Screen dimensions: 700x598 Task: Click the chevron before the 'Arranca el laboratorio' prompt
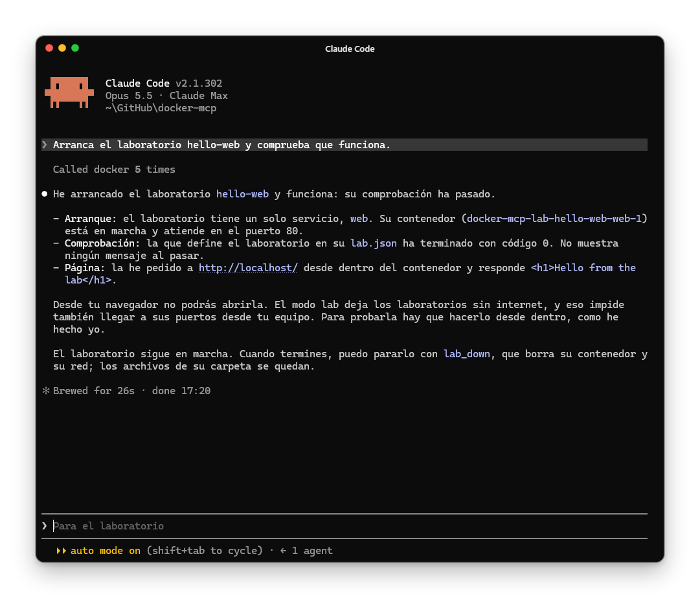(x=45, y=144)
